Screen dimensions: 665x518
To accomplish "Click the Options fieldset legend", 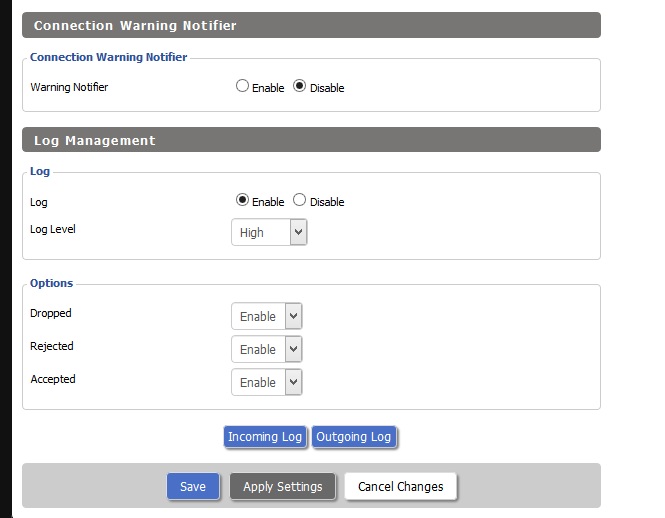I will click(51, 283).
